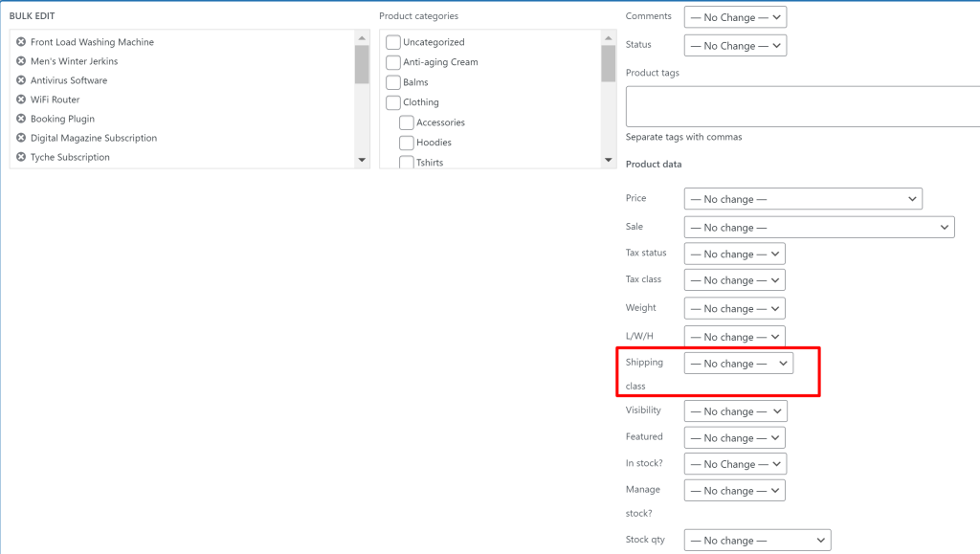Click the down arrow of categories scrollbar
The height and width of the screenshot is (554, 980).
[608, 160]
